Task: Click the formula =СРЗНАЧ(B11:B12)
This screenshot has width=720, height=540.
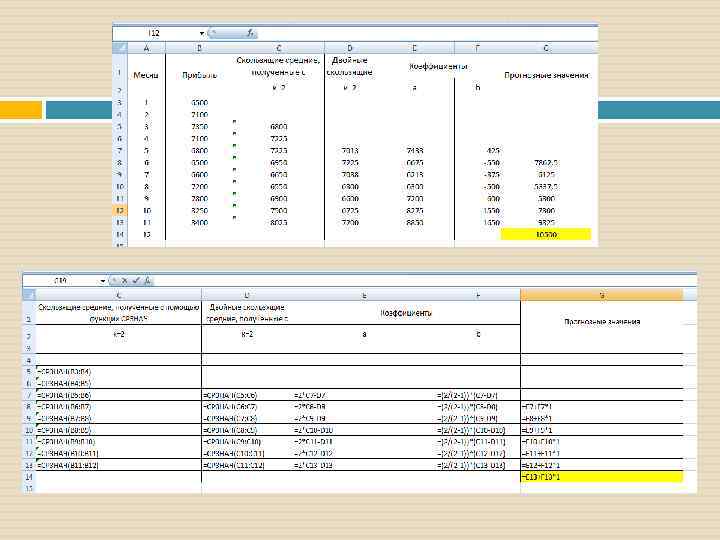Action: click(68, 465)
